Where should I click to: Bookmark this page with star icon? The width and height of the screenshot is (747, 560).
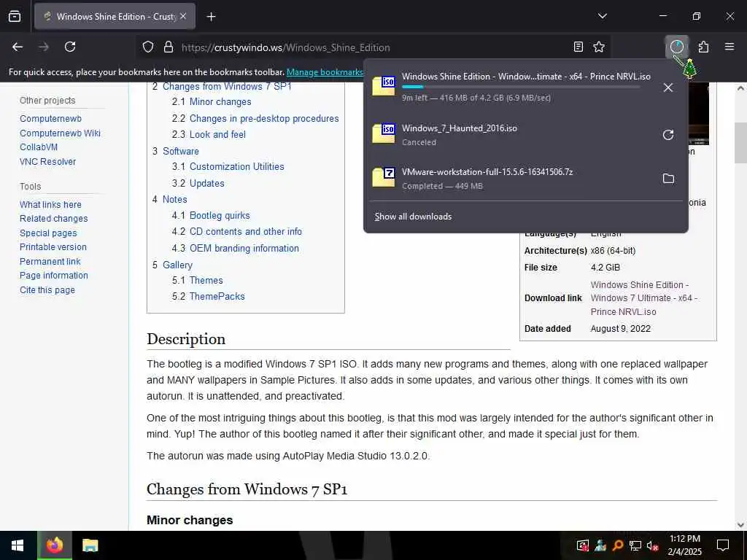(599, 47)
